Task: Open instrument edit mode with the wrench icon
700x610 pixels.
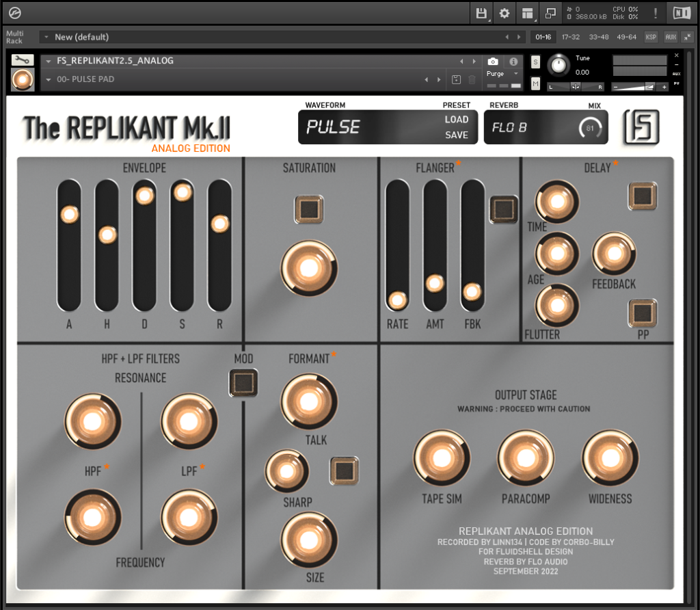Action: pyautogui.click(x=23, y=60)
